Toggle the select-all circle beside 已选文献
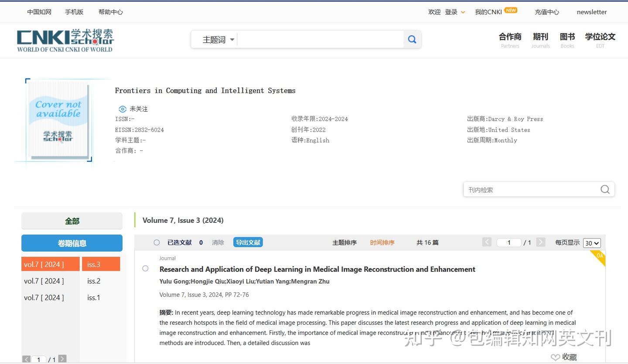Screen dimensions: 628x364 [157, 242]
